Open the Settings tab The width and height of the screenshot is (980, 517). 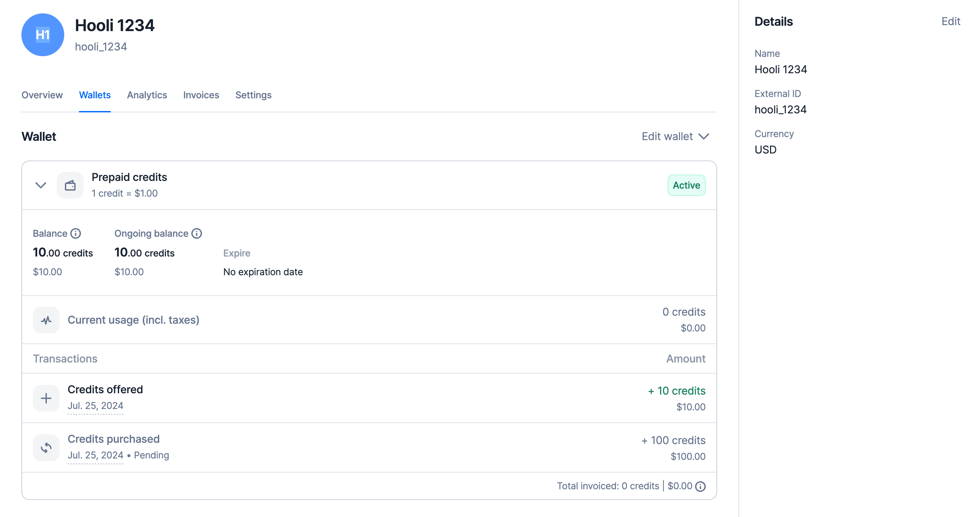[254, 95]
